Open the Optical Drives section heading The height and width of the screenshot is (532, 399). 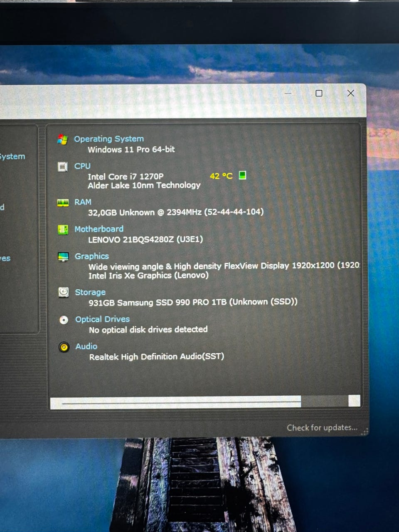click(x=102, y=319)
